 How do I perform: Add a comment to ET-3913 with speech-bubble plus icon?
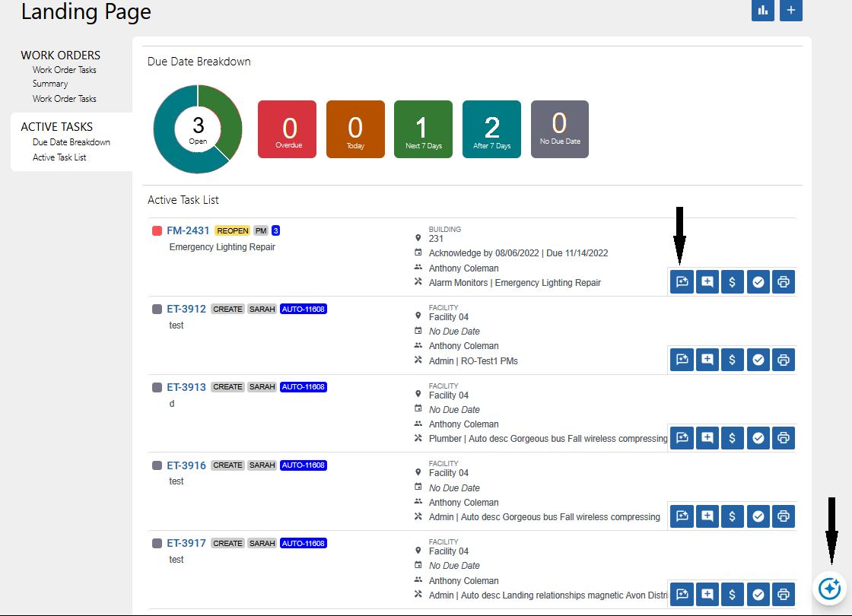pyautogui.click(x=707, y=437)
